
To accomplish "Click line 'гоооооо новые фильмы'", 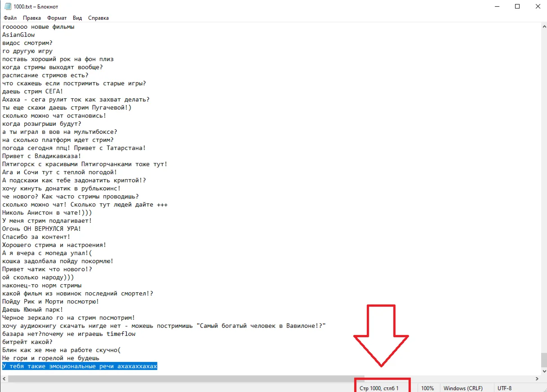I will 38,26.
